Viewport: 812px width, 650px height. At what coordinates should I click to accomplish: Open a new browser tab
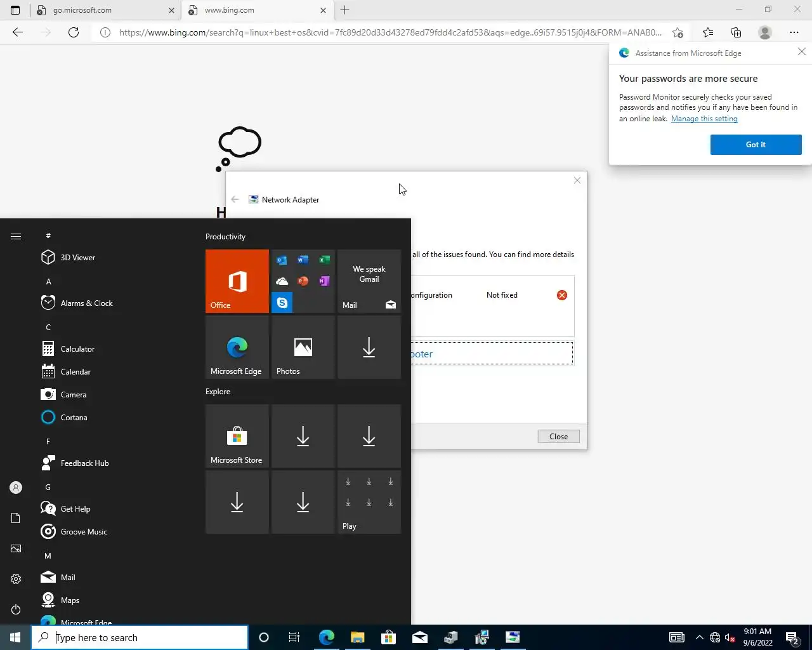coord(344,10)
